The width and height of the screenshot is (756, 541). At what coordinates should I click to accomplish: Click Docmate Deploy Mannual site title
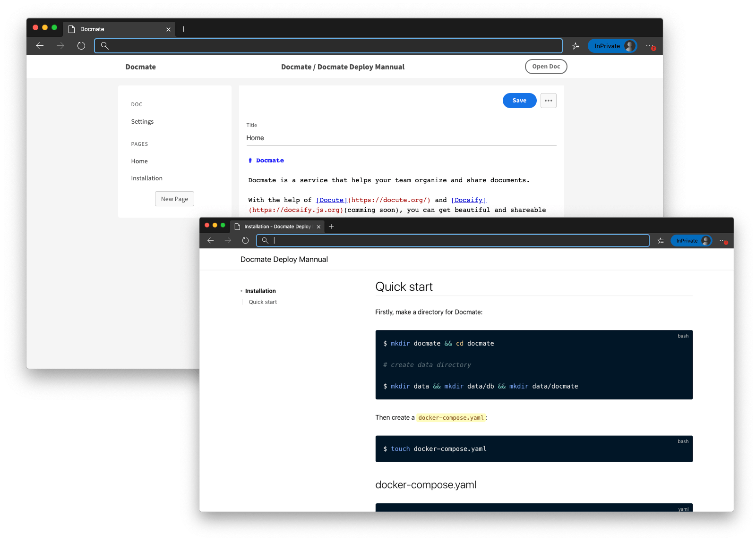(284, 260)
